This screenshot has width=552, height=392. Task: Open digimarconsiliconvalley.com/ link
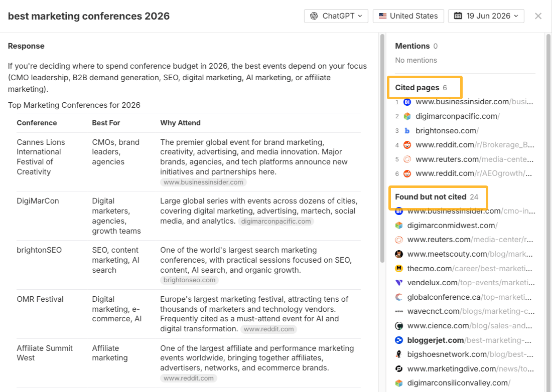[459, 383]
